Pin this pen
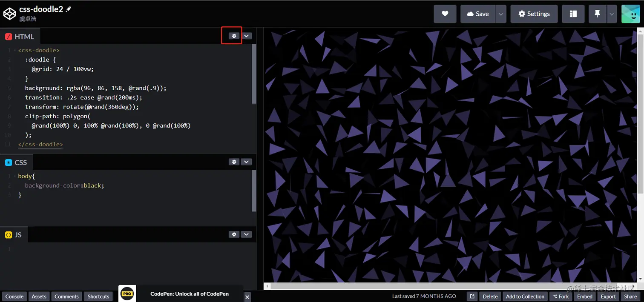Screen dimensions: 644x302 (597, 14)
